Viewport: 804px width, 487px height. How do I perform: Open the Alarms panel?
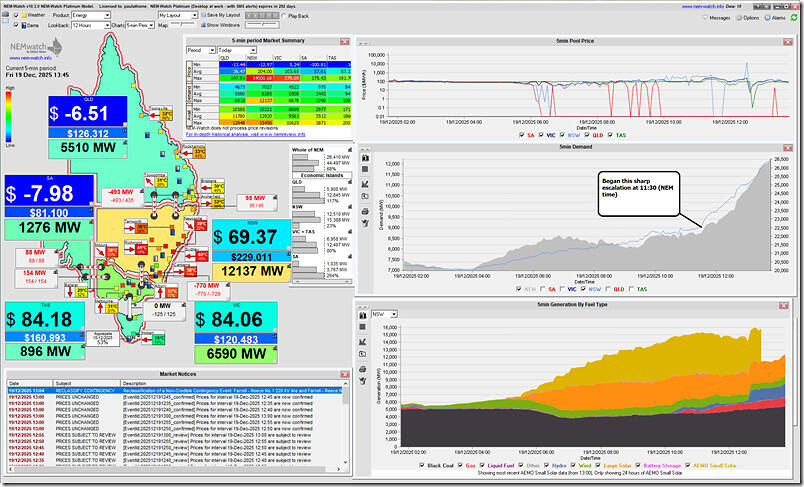pyautogui.click(x=778, y=17)
